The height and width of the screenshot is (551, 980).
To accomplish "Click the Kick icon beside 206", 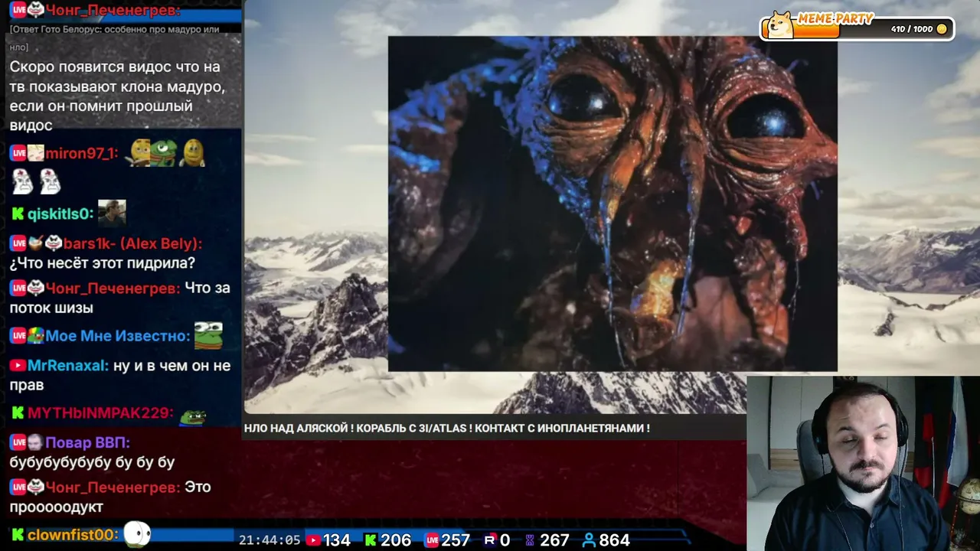I will click(x=371, y=540).
